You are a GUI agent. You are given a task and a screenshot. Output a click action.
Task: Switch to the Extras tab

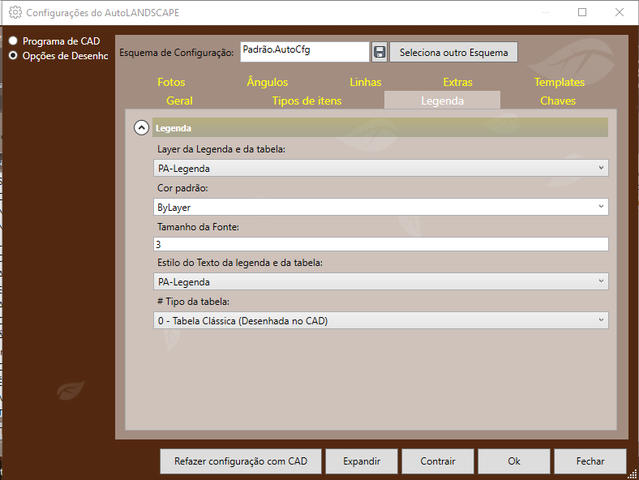457,82
